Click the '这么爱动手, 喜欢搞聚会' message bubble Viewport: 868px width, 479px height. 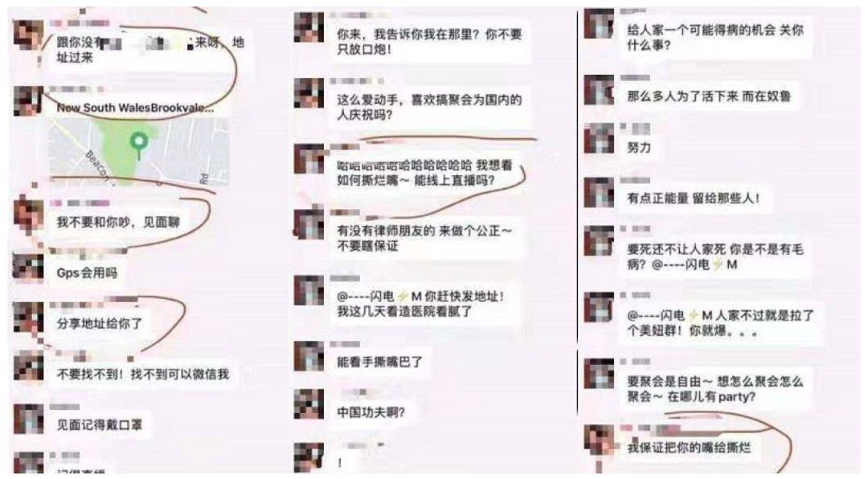coord(429,108)
